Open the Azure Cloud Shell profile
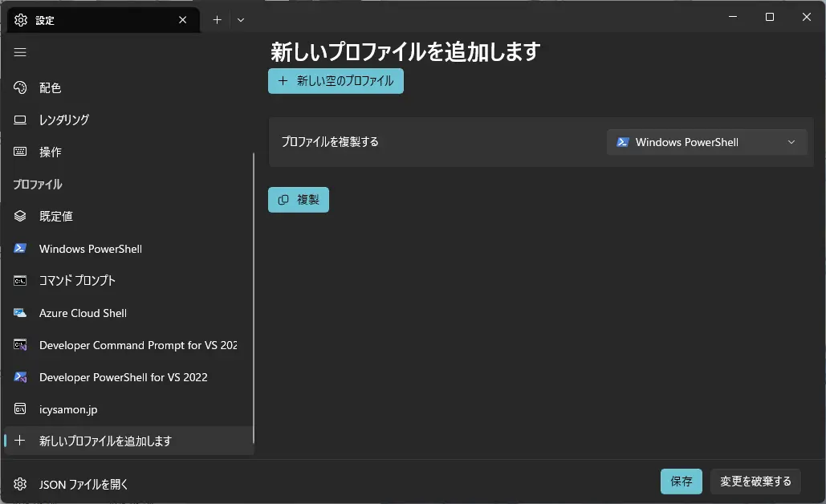826x504 pixels. coord(128,313)
